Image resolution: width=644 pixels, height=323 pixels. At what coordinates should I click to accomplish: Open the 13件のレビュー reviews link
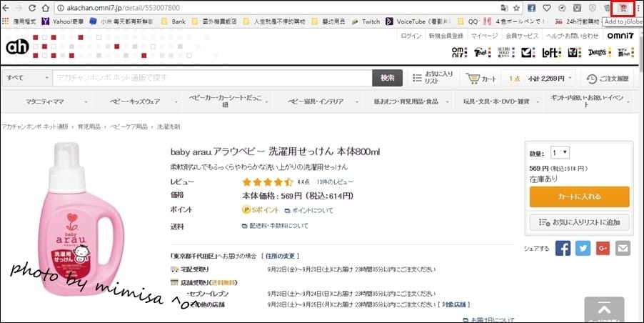[x=335, y=182]
